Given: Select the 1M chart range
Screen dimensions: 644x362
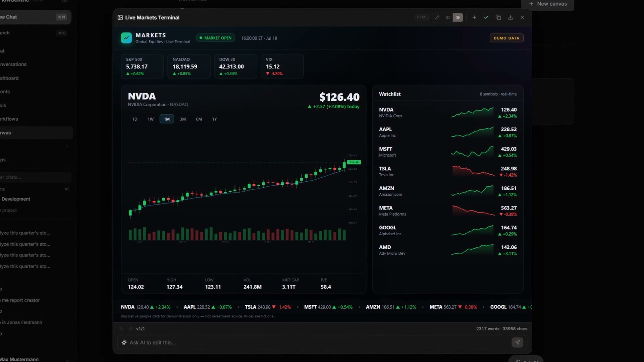Looking at the screenshot, I should (167, 119).
